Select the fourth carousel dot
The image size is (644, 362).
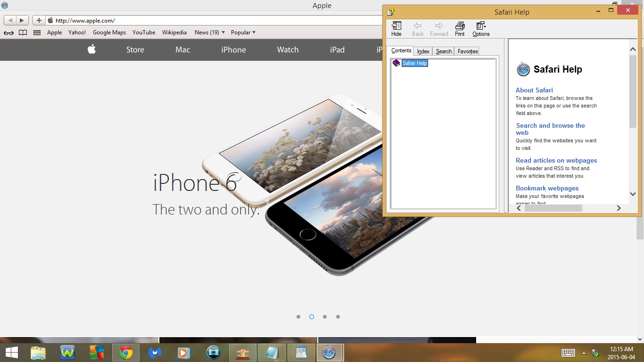[x=338, y=317]
